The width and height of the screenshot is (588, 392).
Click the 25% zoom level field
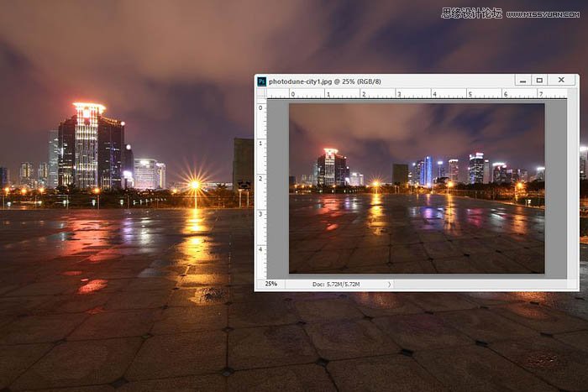[x=270, y=285]
